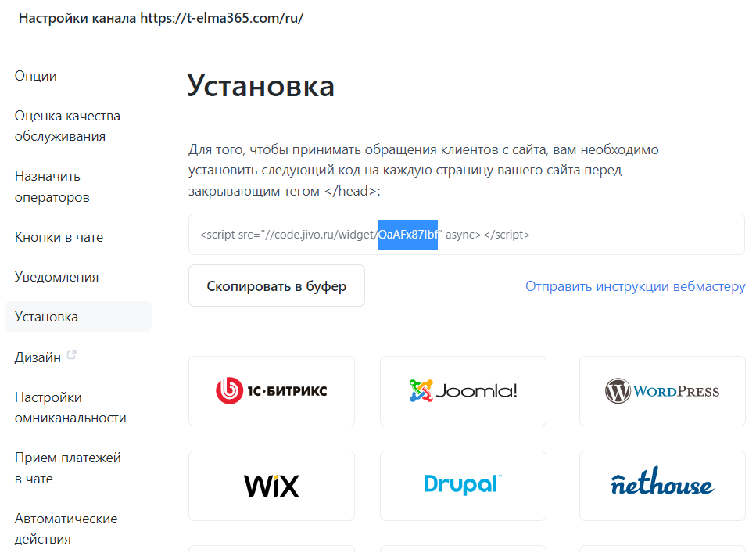The height and width of the screenshot is (553, 756).
Task: Click Скопировать в буфер button
Action: point(277,285)
